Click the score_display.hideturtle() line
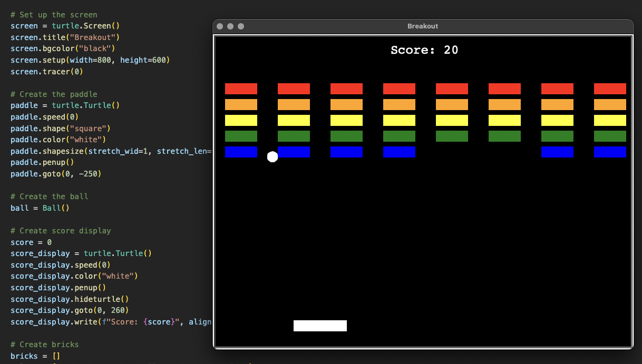Image resolution: width=642 pixels, height=364 pixels. coord(70,299)
